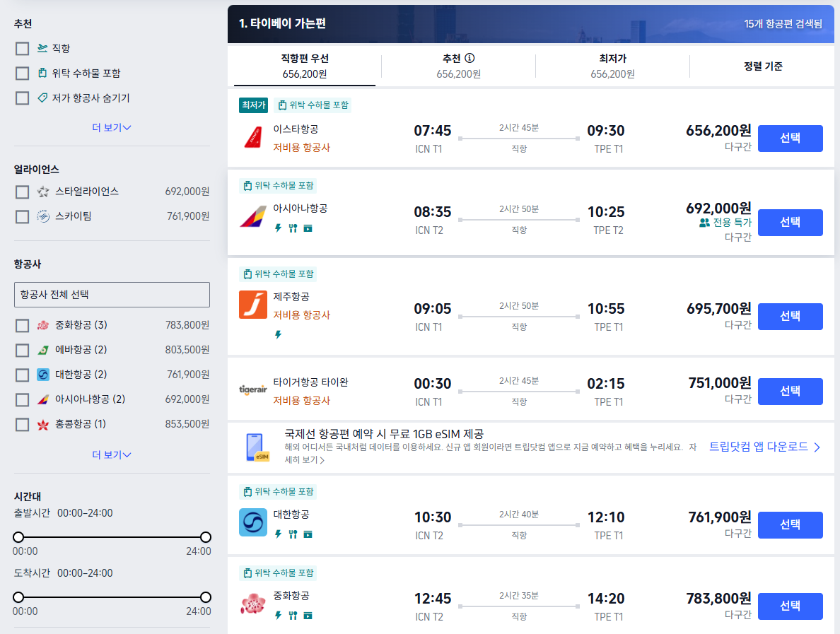Click the Jeju Air orange logo
840x634 pixels.
point(253,305)
